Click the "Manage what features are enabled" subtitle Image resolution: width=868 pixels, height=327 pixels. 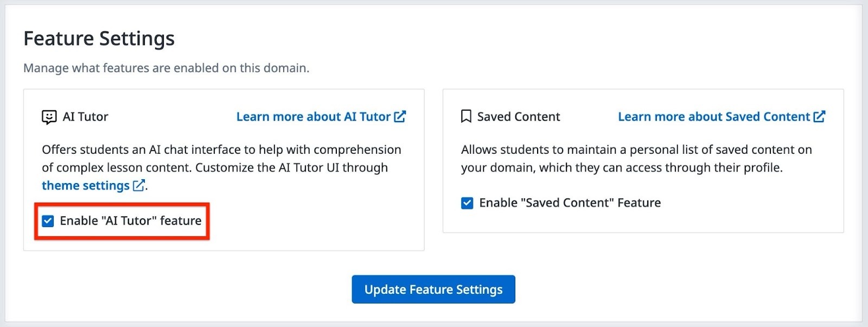click(x=166, y=68)
